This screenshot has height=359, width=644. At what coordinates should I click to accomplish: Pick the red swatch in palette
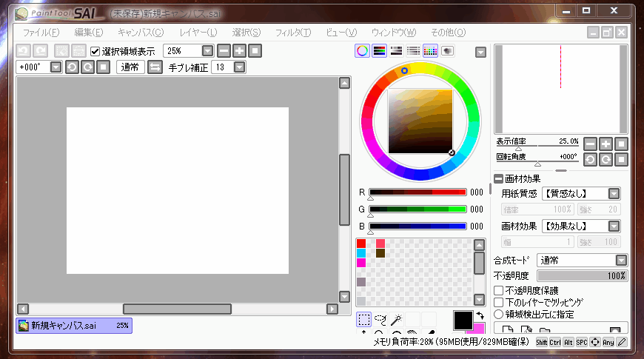tap(361, 244)
